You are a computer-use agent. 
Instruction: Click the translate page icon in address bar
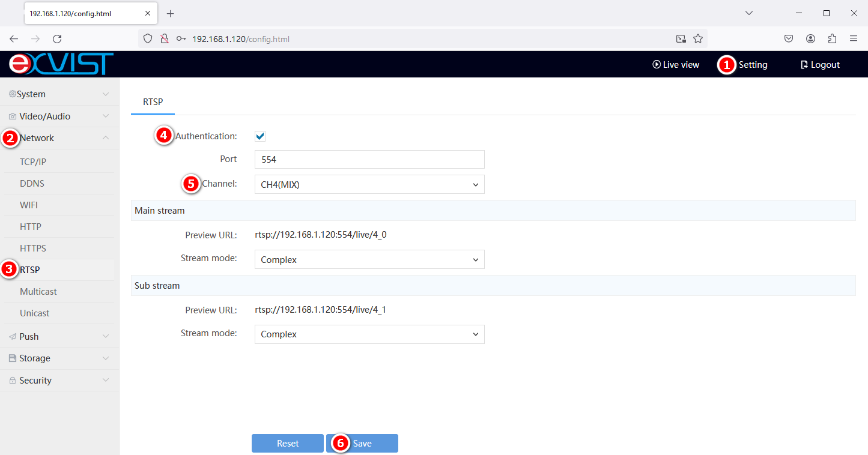(681, 38)
